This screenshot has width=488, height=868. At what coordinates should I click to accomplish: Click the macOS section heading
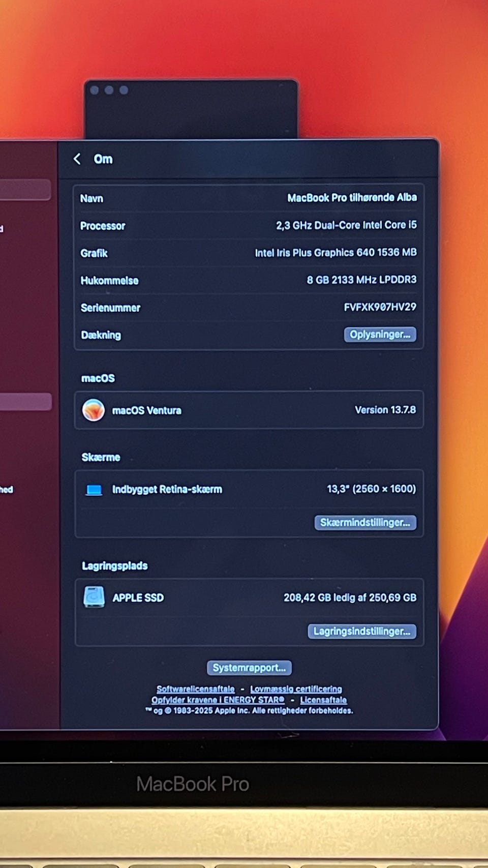pyautogui.click(x=98, y=378)
